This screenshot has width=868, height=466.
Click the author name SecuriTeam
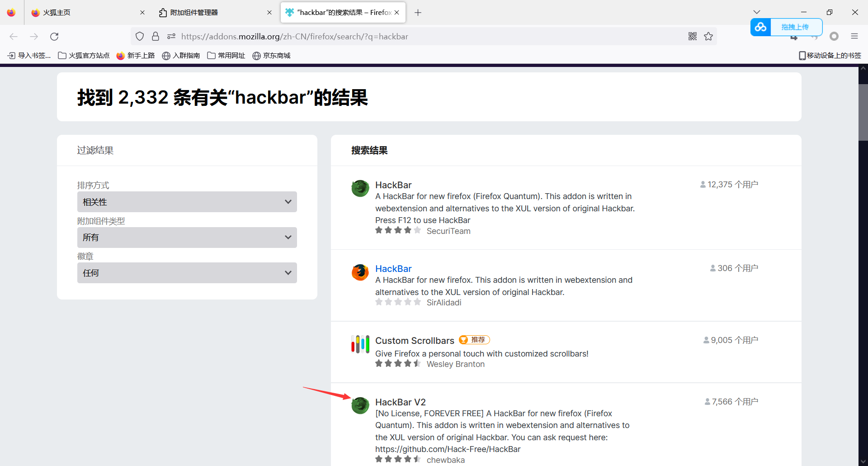(x=448, y=231)
